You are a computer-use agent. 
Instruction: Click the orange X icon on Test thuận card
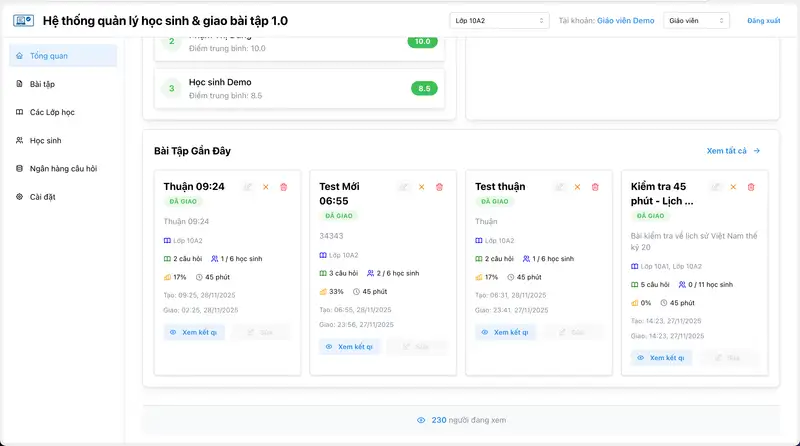(x=577, y=187)
